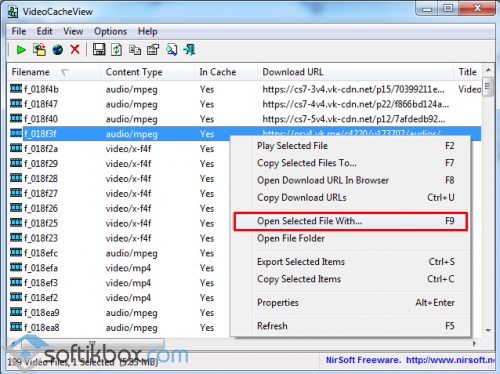The image size is (500, 374).
Task: Click the vertical scrollbar thumb
Action: [488, 87]
